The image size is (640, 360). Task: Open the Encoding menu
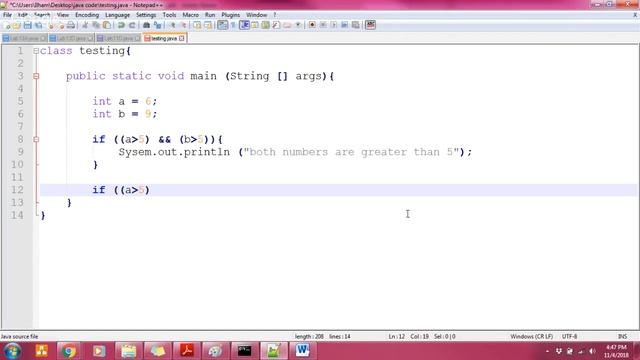click(87, 15)
